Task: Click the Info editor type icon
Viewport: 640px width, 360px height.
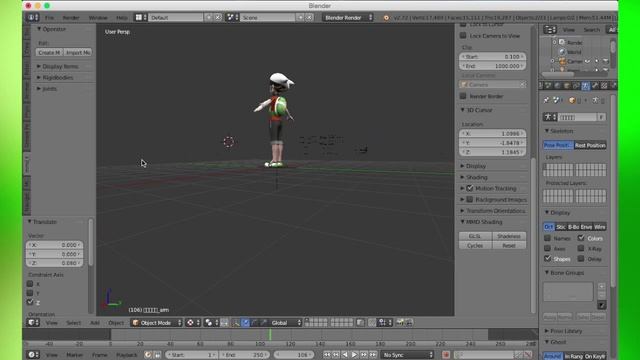Action: coord(32,18)
